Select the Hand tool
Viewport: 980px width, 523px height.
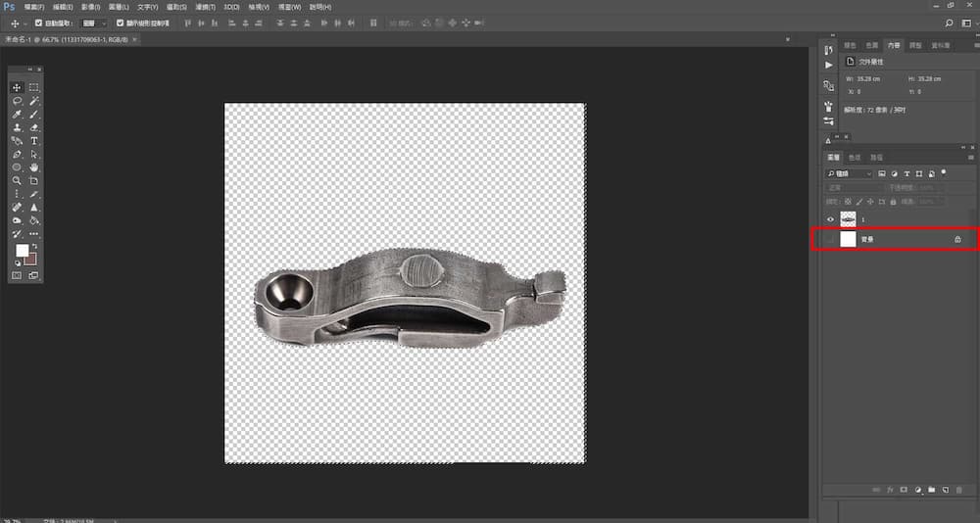(x=33, y=167)
